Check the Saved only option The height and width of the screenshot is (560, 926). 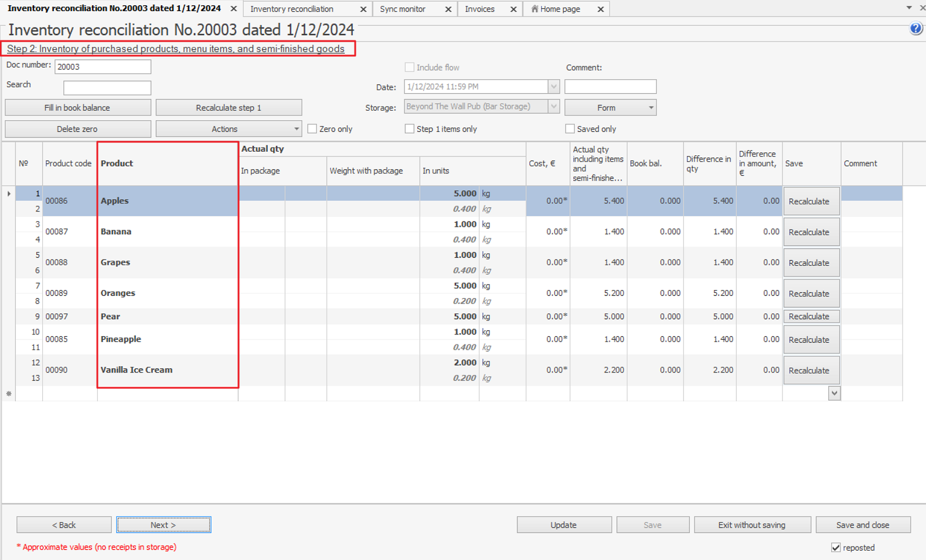pyautogui.click(x=570, y=129)
